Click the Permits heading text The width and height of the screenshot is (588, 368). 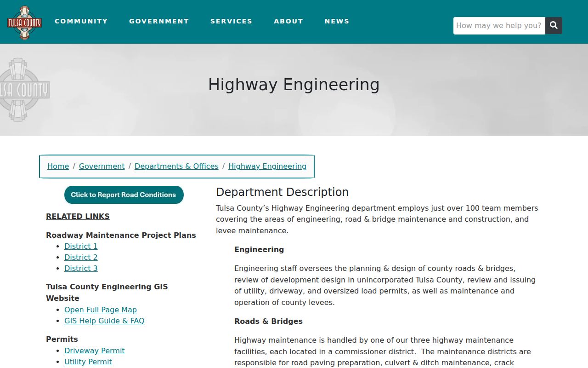coord(62,339)
